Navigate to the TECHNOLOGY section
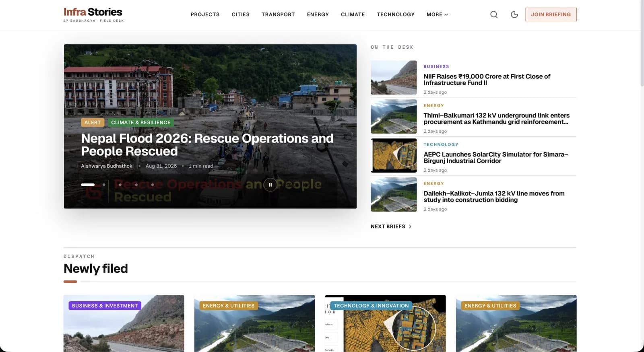 click(396, 14)
